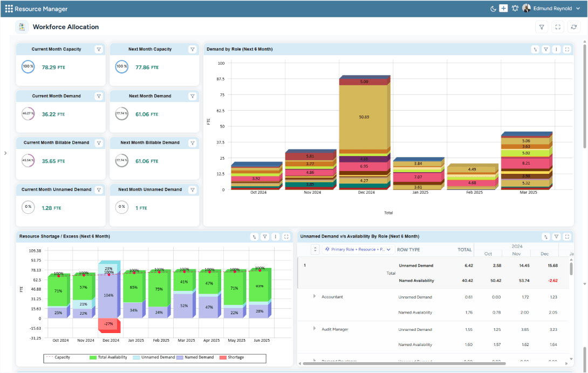Screen dimensions: 588x373
Task: Click Edmund Reynold's profile avatar
Action: click(x=527, y=8)
